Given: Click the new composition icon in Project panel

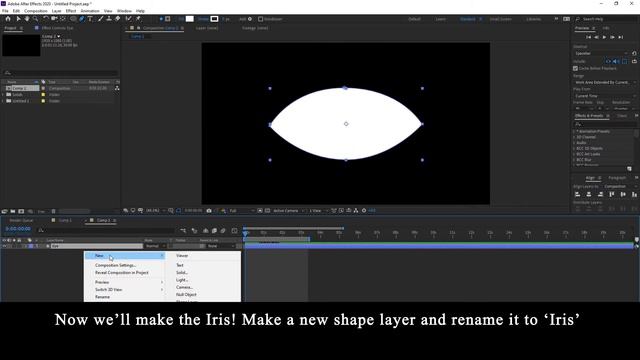Looking at the screenshot, I should coord(21,211).
